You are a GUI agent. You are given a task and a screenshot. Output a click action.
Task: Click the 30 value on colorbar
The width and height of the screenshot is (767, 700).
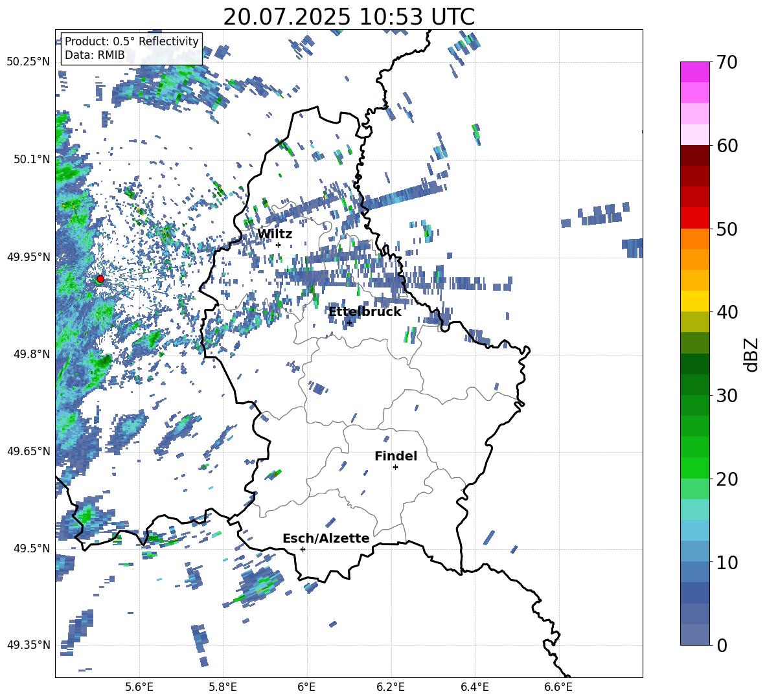[x=727, y=396]
